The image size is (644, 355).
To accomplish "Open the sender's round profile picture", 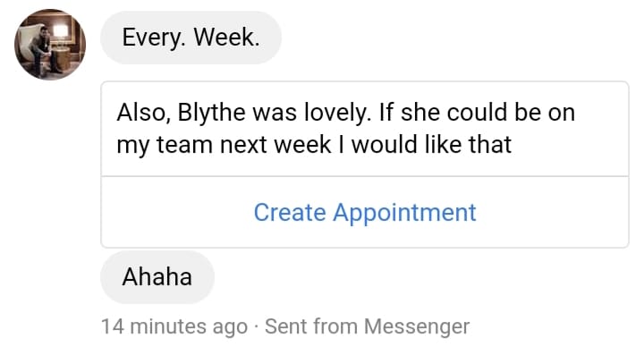I will coord(50,45).
